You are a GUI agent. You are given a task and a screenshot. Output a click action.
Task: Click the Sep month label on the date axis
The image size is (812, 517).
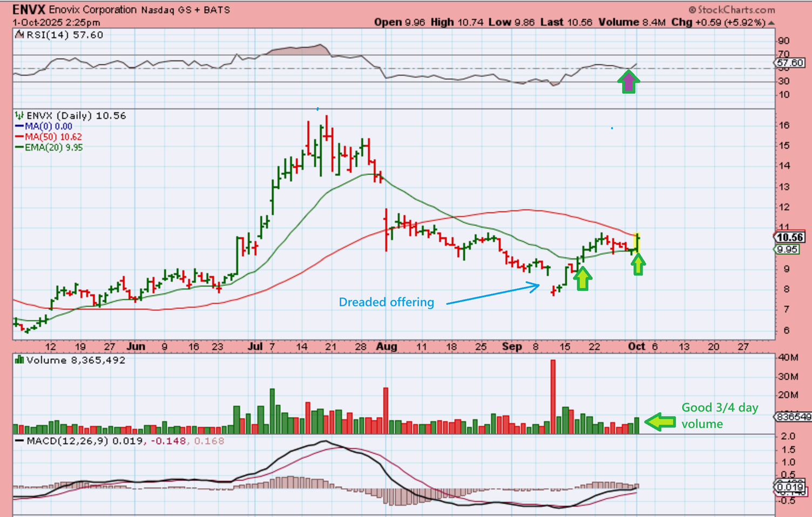(x=512, y=346)
